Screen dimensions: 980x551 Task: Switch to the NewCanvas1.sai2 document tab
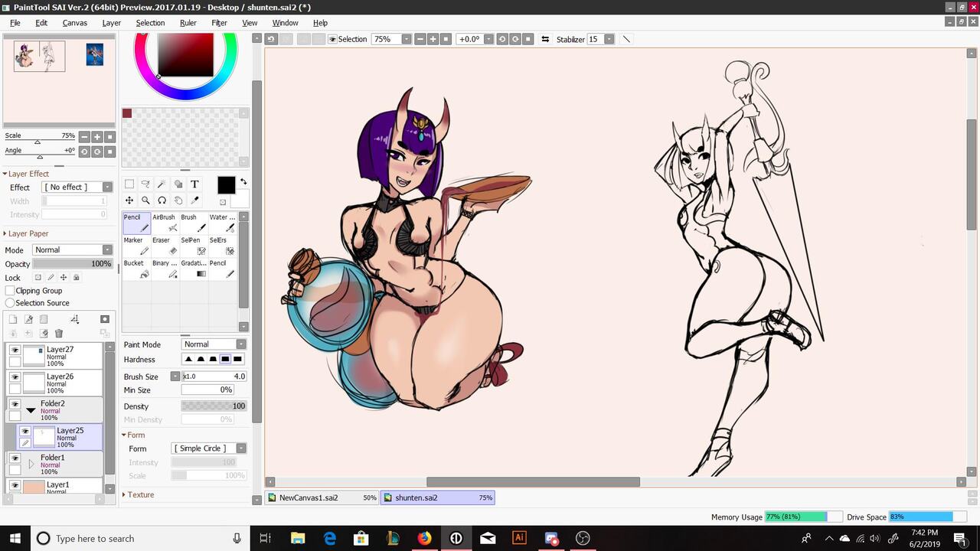pos(322,497)
